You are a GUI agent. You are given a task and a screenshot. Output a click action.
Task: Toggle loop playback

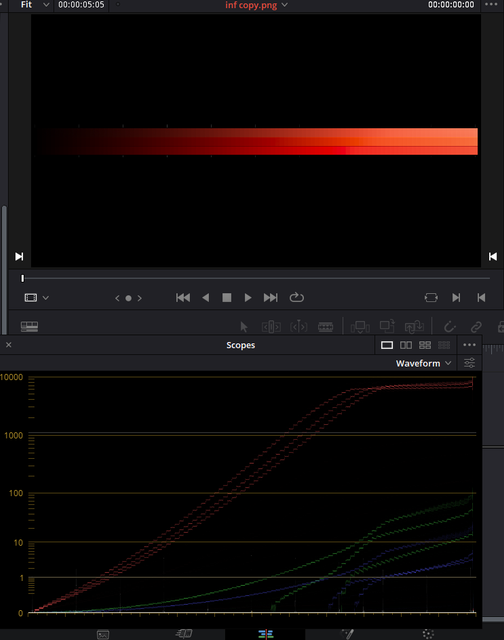[x=297, y=298]
